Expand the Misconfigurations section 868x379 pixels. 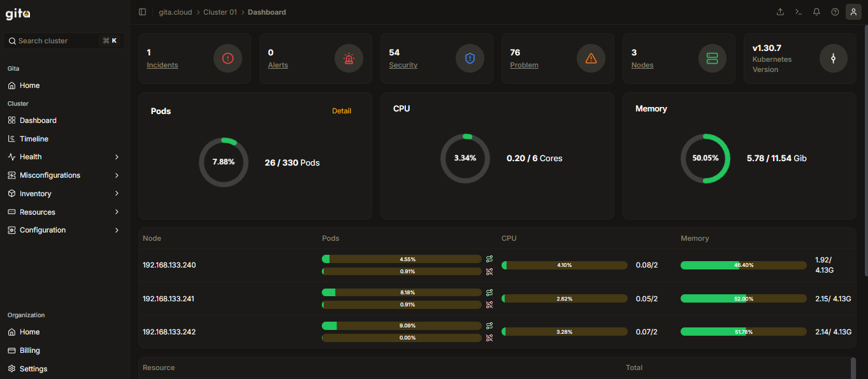64,175
